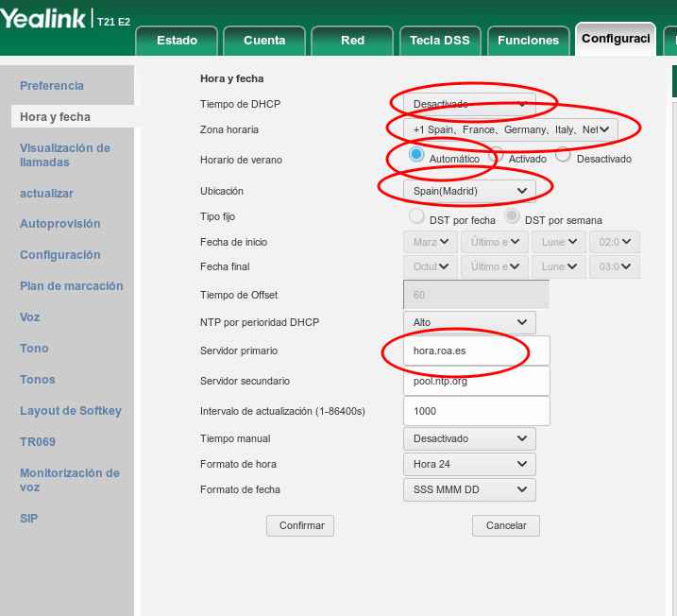Viewport: 677px width, 616px height.
Task: Click the Intervalo de actualización field
Action: (x=476, y=412)
